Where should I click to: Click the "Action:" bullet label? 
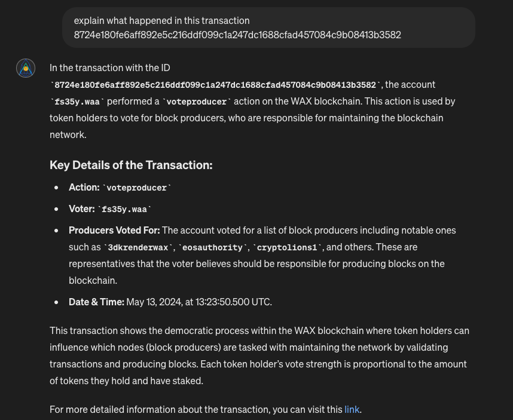pos(84,187)
